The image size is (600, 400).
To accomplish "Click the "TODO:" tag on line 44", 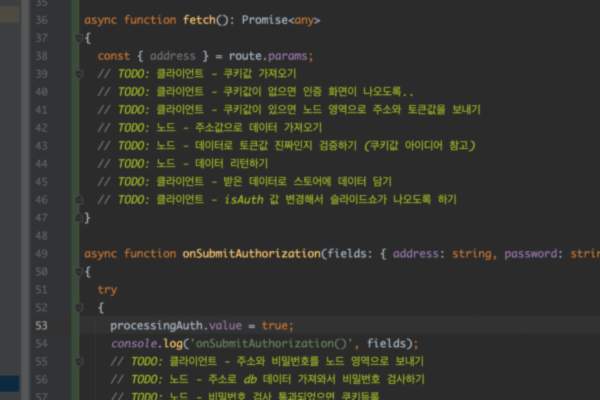I will coord(133,164).
